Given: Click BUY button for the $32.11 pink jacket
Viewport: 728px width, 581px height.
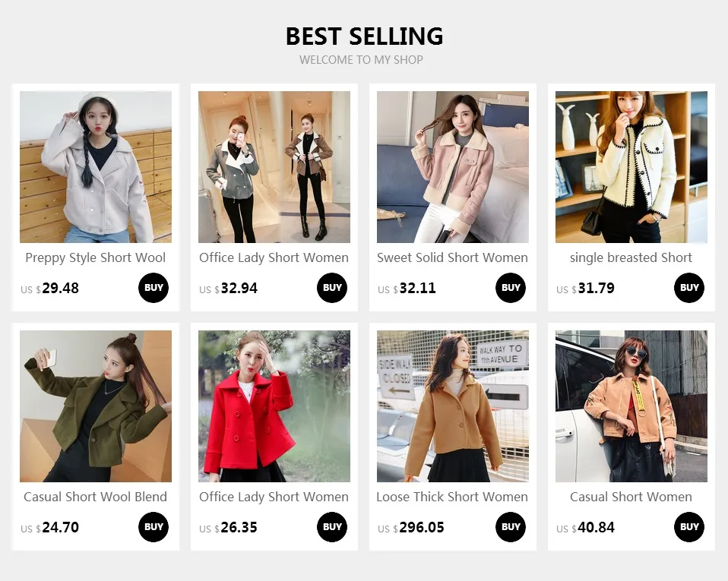Looking at the screenshot, I should pyautogui.click(x=511, y=288).
